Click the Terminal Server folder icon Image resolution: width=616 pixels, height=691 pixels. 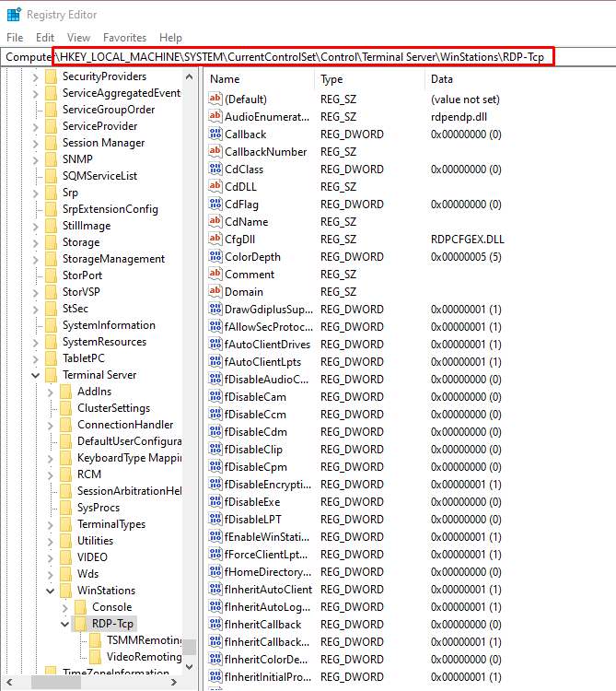[x=52, y=375]
